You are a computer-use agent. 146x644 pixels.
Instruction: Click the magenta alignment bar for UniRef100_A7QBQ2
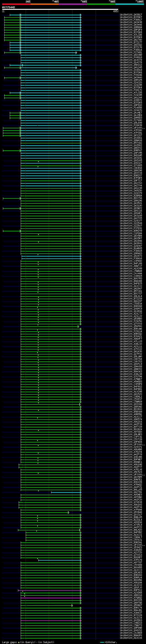pyautogui.click(x=51, y=598)
